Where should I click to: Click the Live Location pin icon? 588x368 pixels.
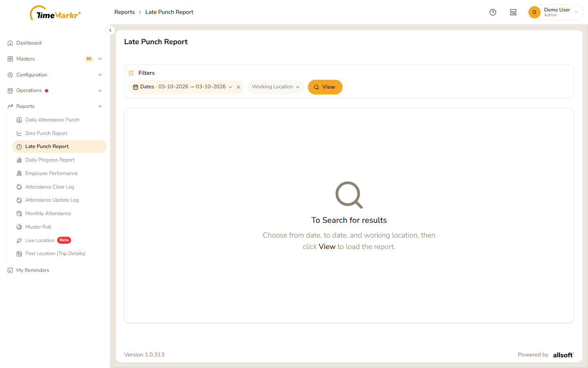(x=19, y=240)
